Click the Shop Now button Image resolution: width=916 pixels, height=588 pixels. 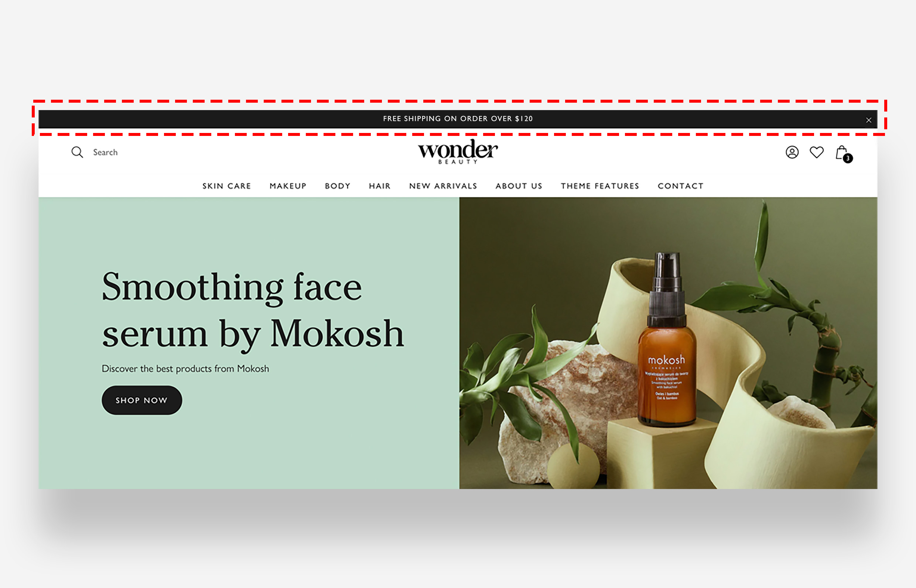click(x=142, y=400)
